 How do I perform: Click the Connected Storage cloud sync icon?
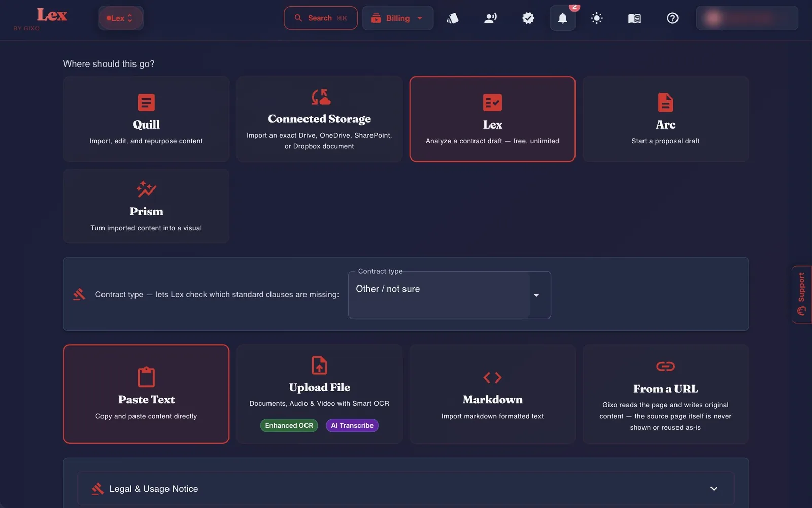click(x=321, y=97)
